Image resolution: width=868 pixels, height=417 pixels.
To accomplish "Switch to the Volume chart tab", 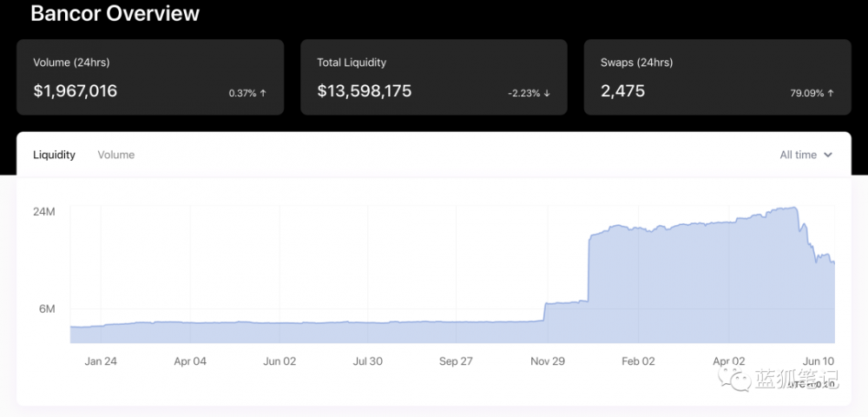I will [115, 155].
